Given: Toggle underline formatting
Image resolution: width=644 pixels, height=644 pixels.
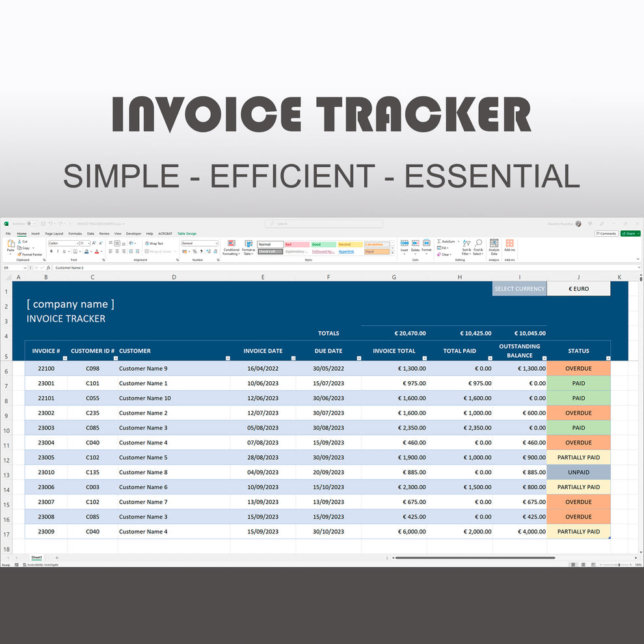Looking at the screenshot, I should tap(63, 250).
